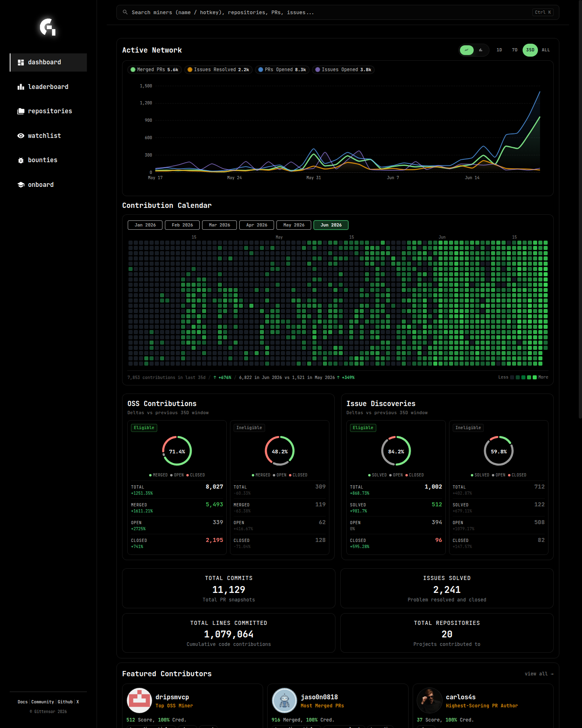This screenshot has height=728, width=582.
Task: Open the watchlist page
Action: pyautogui.click(x=48, y=136)
